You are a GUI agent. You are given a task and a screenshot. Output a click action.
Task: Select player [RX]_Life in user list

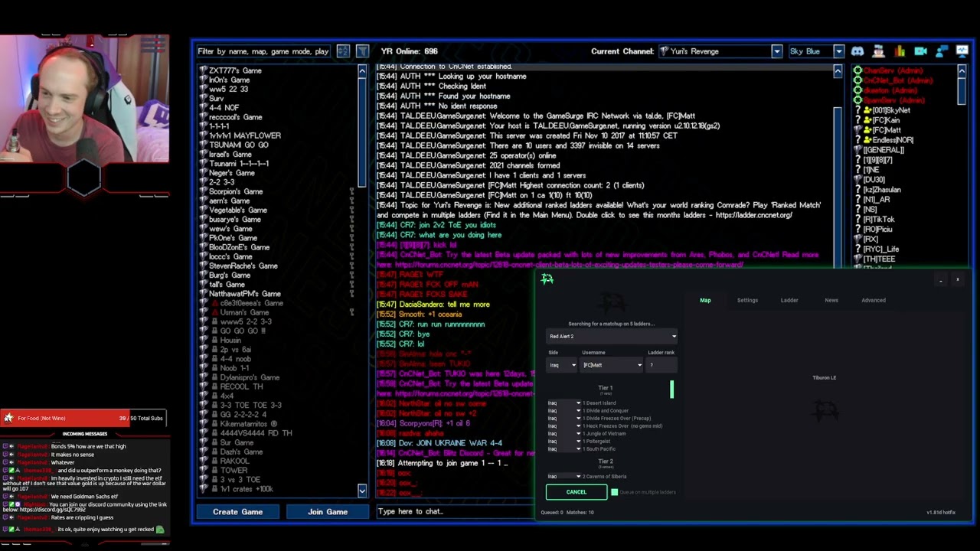pos(881,249)
